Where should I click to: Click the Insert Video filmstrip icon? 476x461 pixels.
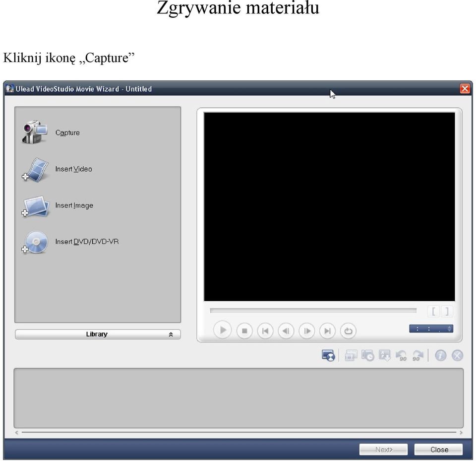35,170
